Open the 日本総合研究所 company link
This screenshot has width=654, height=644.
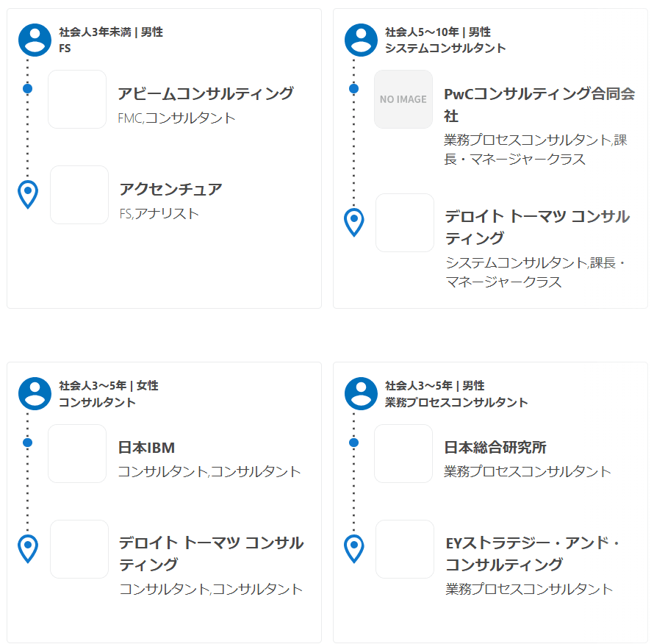click(495, 448)
